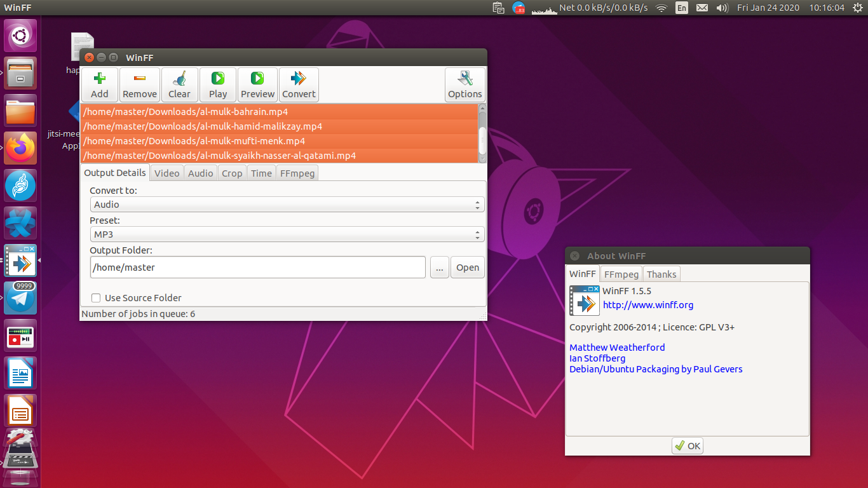Play the selected file
This screenshot has width=868, height=488.
click(218, 85)
